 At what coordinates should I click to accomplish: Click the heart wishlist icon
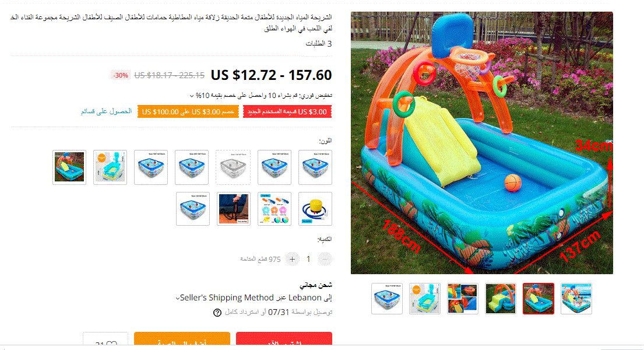tap(112, 344)
